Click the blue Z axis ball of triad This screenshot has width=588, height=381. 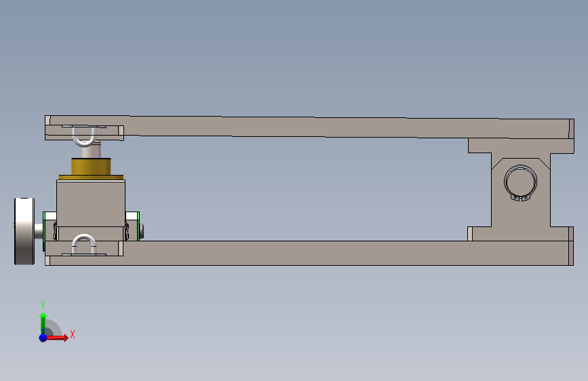pos(43,338)
